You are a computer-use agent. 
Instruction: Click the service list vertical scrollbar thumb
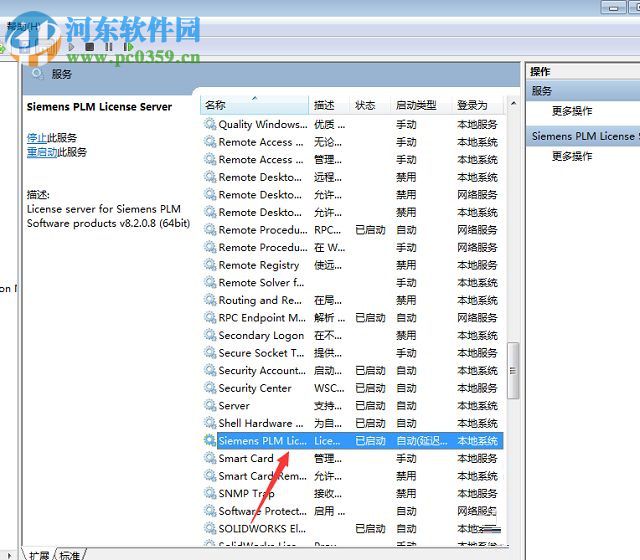(513, 371)
